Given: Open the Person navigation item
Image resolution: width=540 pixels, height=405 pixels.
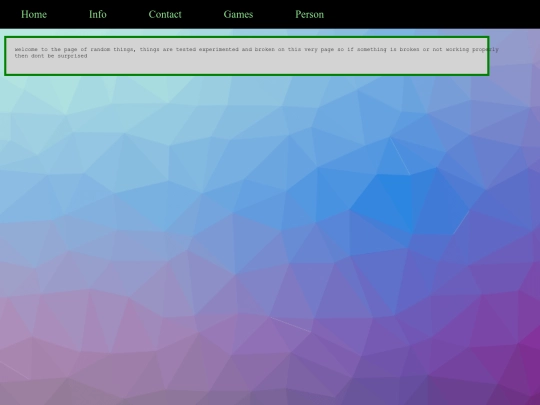Looking at the screenshot, I should [309, 14].
